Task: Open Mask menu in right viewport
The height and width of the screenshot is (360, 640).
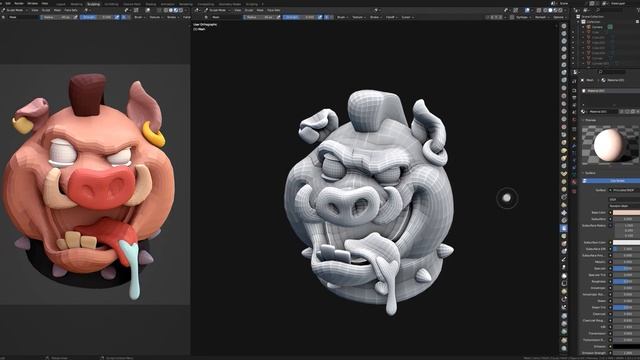Action: [260, 10]
